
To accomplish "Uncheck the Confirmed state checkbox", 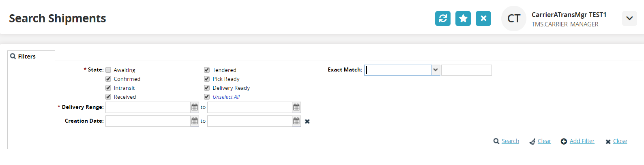I will point(108,79).
